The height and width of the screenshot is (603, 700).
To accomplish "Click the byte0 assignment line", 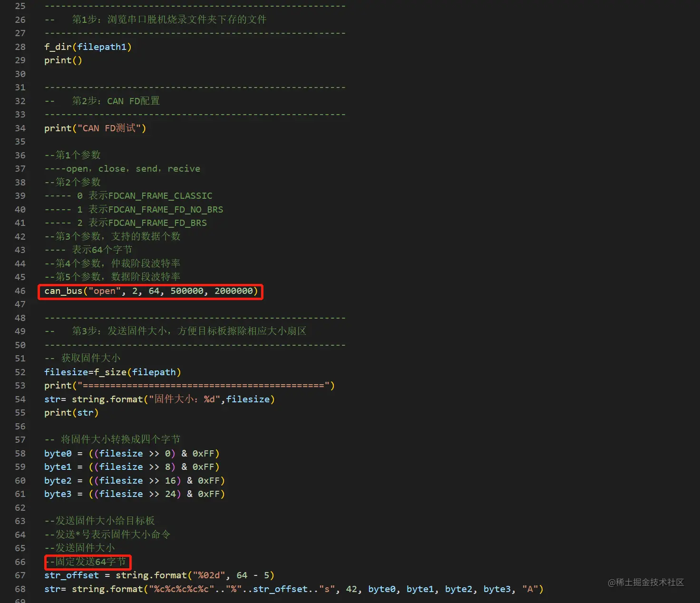I will (132, 453).
